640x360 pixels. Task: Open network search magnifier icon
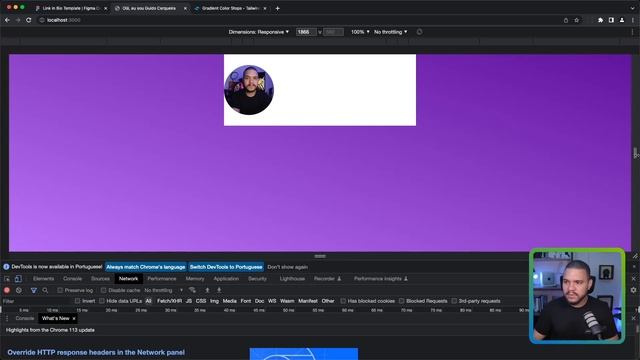45,290
